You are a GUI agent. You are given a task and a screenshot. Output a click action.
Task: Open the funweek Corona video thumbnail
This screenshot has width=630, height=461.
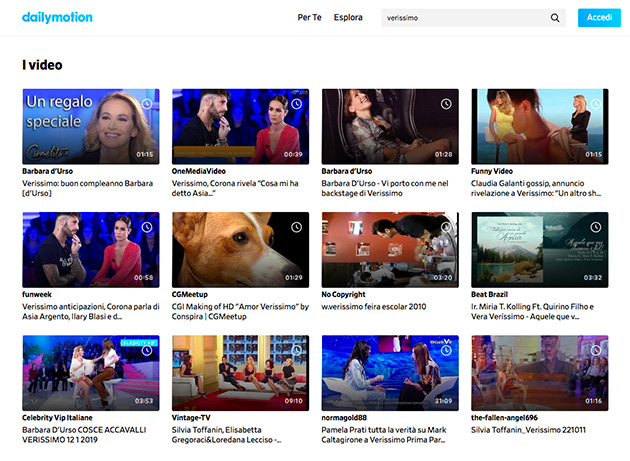[x=91, y=250]
